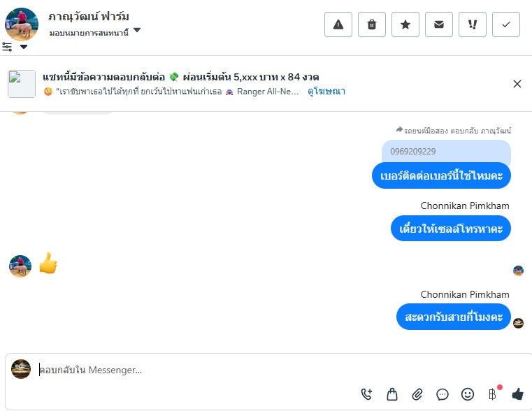Send a thumbs-up like
Screen dimensions: 532x411
[x=517, y=394]
